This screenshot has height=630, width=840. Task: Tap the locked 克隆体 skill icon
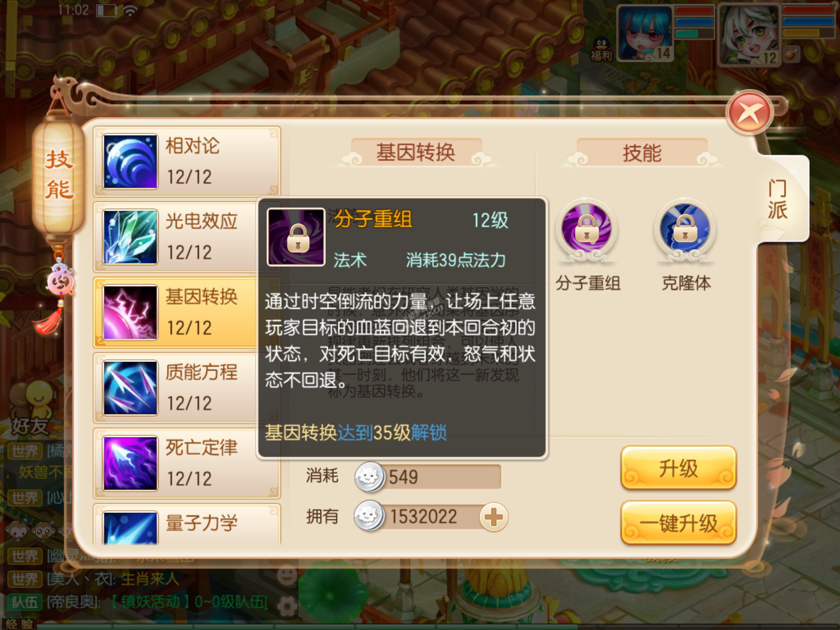point(685,229)
